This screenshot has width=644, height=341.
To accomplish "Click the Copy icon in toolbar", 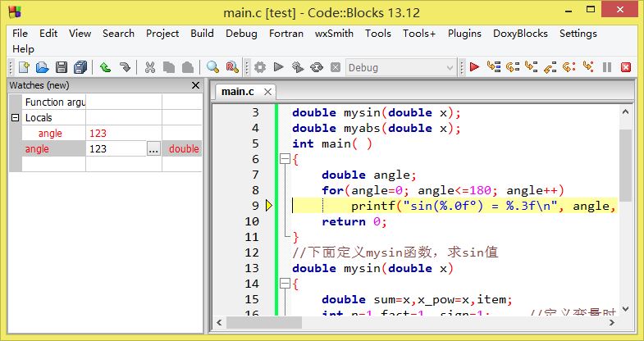I will click(x=168, y=67).
